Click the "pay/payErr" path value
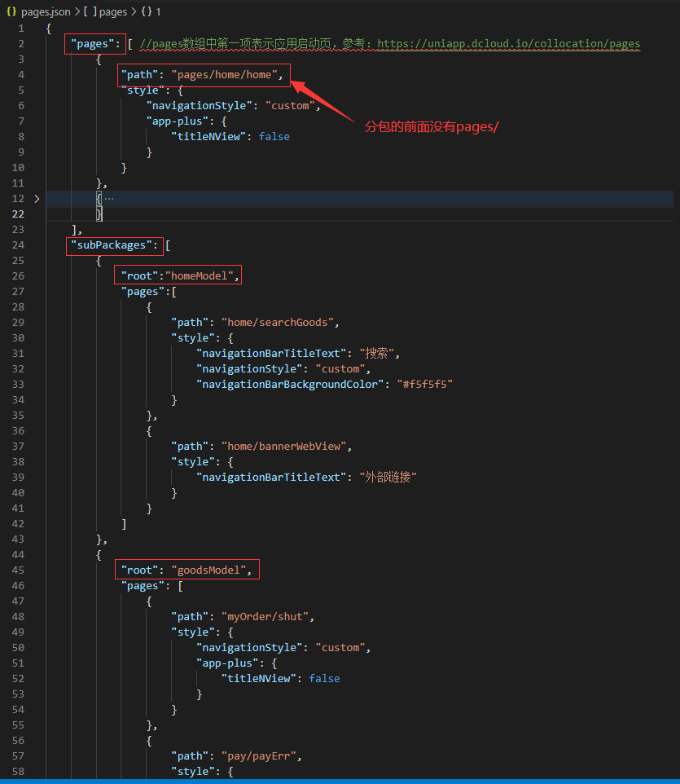 tap(259, 756)
